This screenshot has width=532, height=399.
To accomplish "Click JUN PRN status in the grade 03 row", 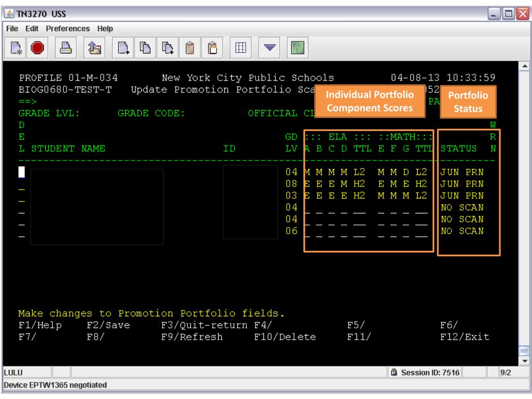I will (x=462, y=196).
